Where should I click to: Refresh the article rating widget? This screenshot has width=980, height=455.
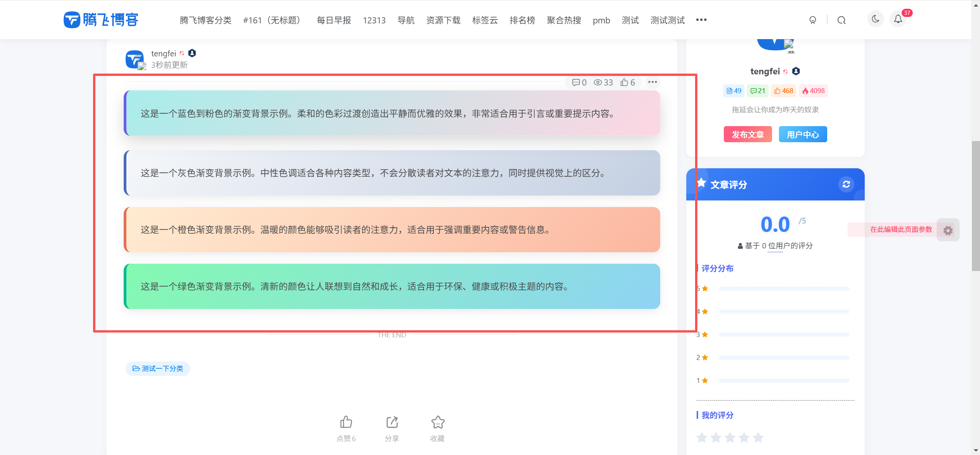[x=846, y=184]
